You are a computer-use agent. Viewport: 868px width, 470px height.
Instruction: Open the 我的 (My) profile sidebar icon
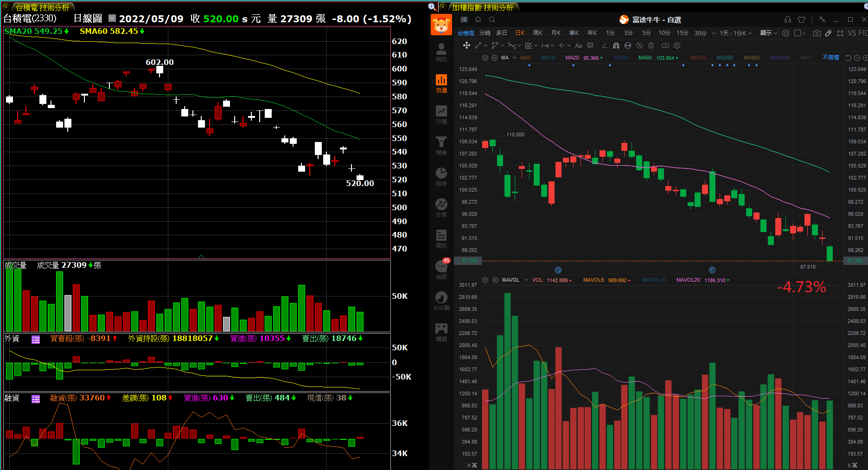441,52
